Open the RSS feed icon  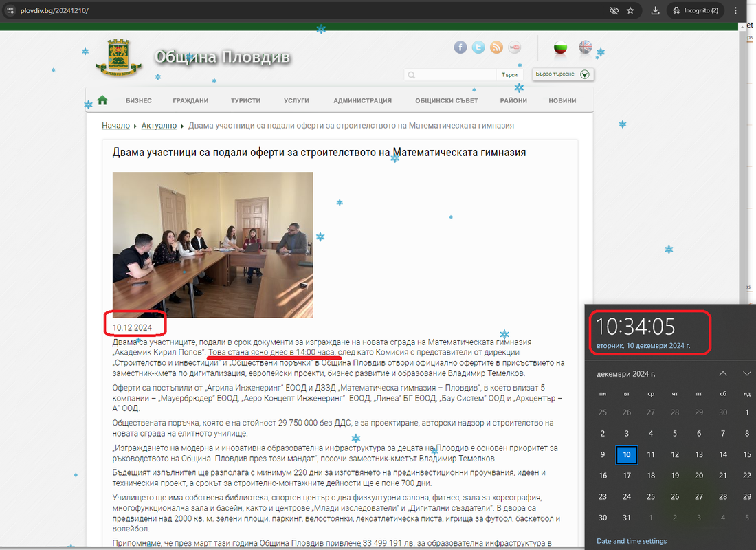[x=497, y=47]
